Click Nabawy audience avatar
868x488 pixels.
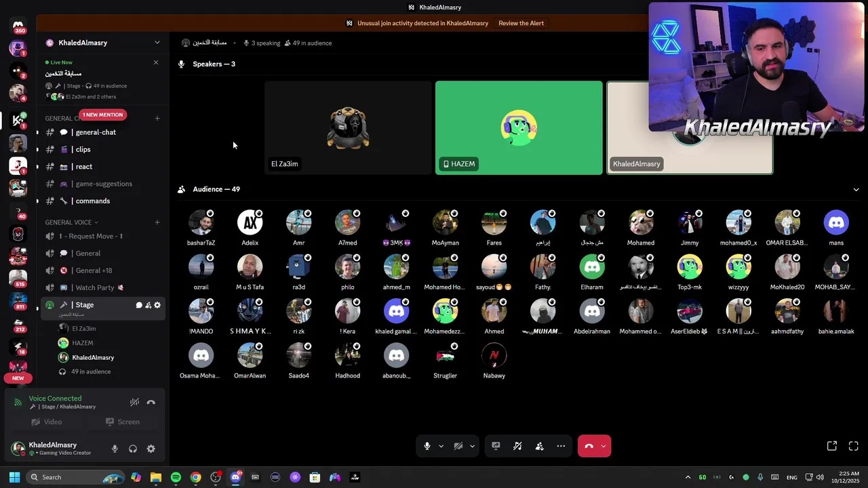(494, 355)
